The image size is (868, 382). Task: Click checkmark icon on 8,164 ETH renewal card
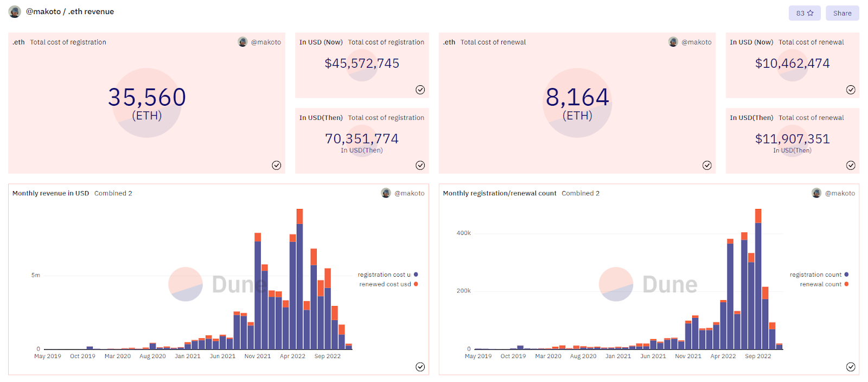click(x=707, y=165)
